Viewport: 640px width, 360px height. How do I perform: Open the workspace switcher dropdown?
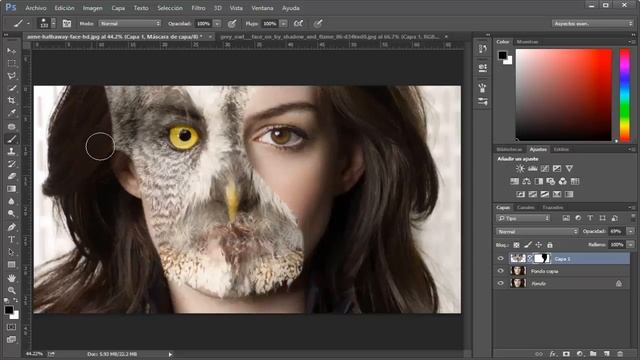coord(592,24)
